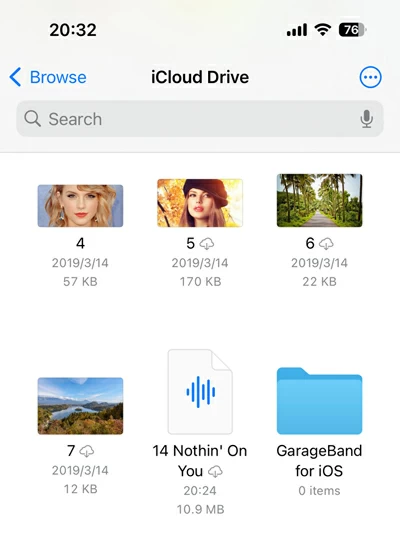Open the lake landscape thumbnail 7
This screenshot has height=542, width=400.
[80, 406]
